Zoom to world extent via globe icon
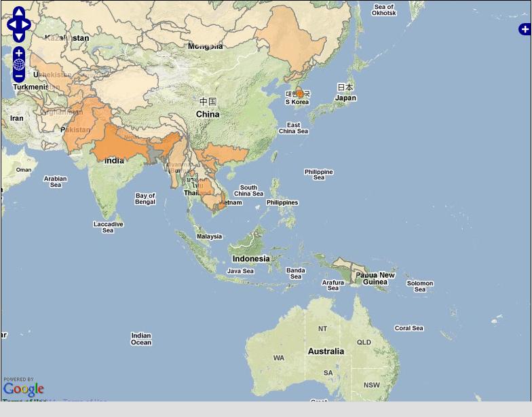This screenshot has height=417, width=532. click(19, 65)
